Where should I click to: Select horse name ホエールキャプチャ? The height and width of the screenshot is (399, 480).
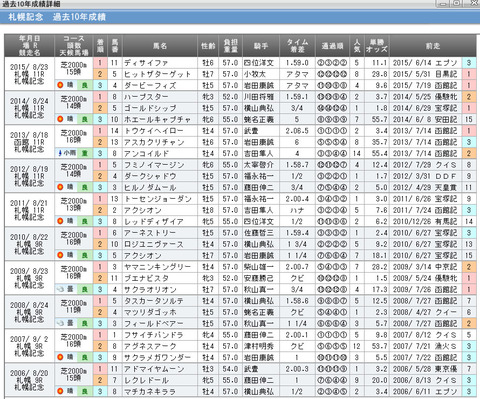click(157, 119)
